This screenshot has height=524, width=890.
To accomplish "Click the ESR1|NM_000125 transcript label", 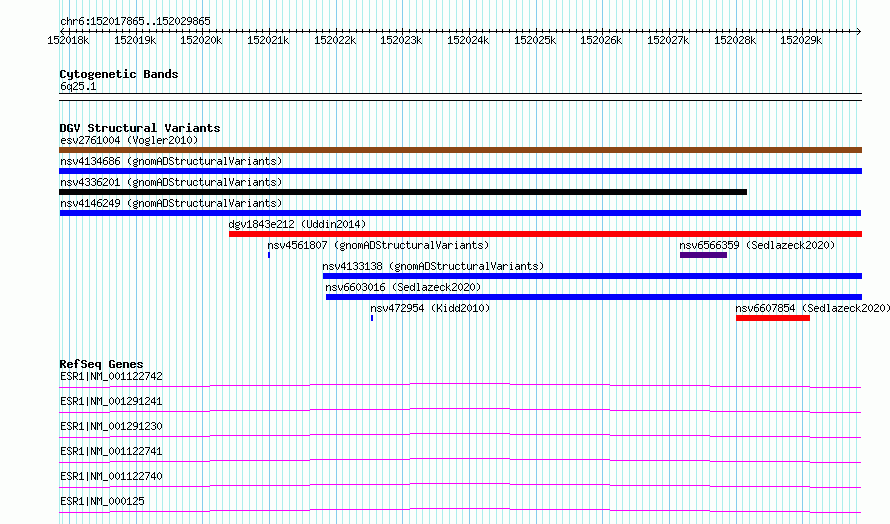I will 102,501.
